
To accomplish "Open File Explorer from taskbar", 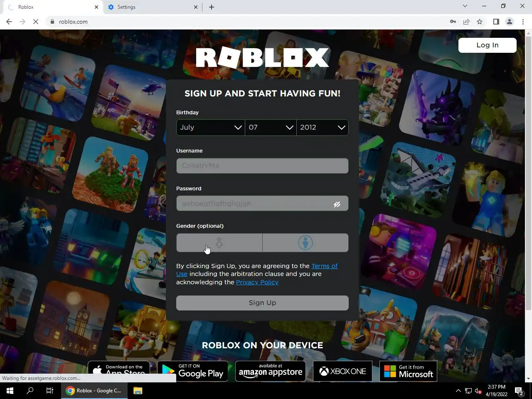I will 138,391.
